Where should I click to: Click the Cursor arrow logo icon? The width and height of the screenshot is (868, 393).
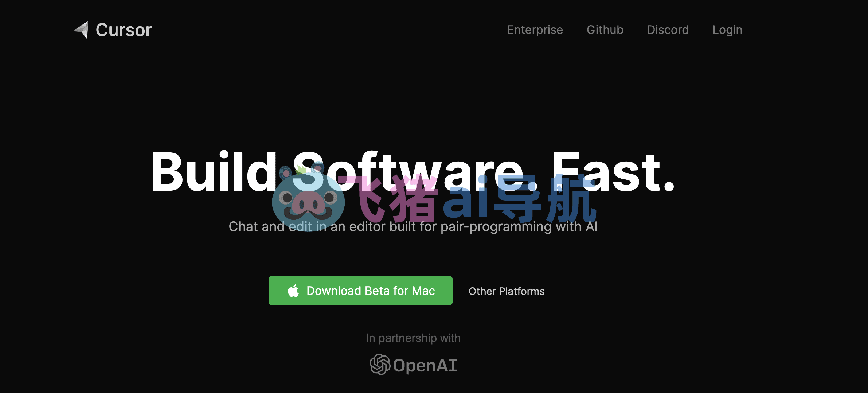[81, 30]
